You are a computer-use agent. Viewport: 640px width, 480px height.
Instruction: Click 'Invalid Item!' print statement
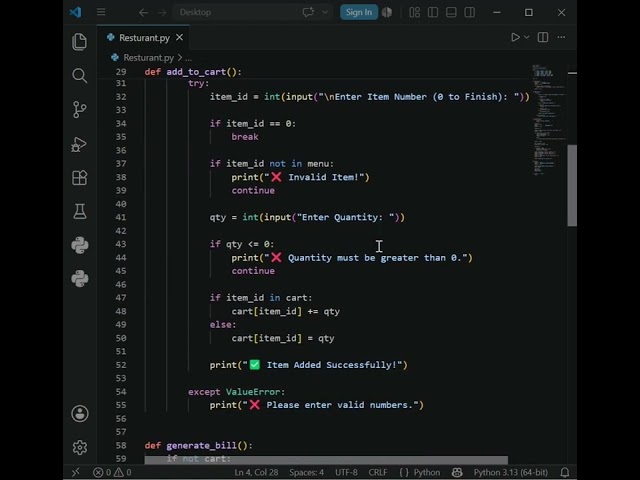[x=300, y=177]
